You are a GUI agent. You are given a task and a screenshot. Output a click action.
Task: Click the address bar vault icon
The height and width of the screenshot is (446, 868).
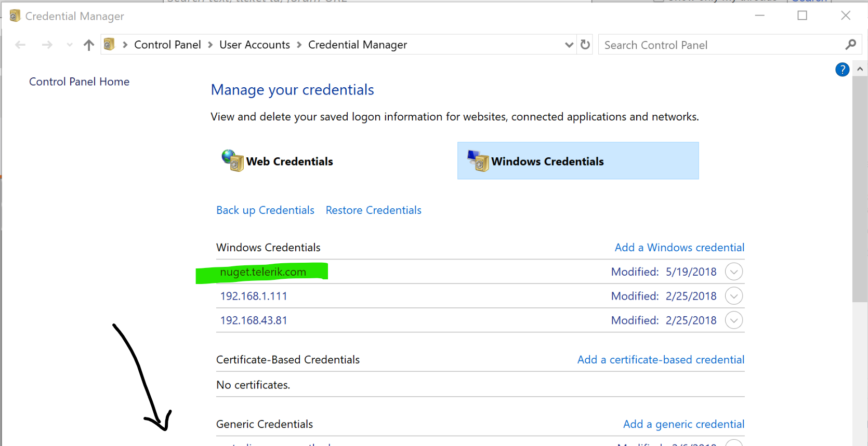pos(109,45)
